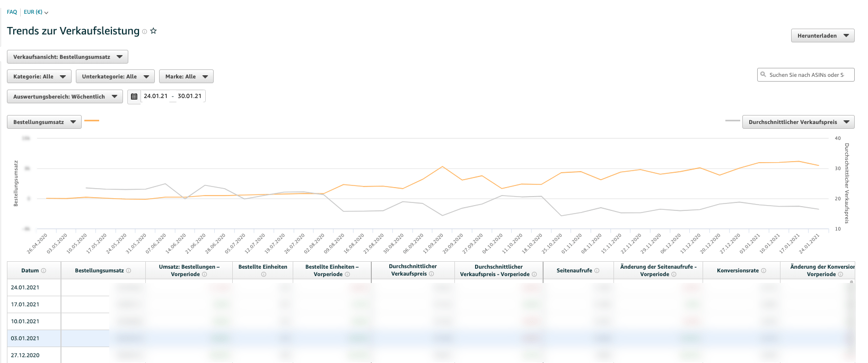Sort by the Datum column header
Screen dimensions: 868x363
click(30, 271)
